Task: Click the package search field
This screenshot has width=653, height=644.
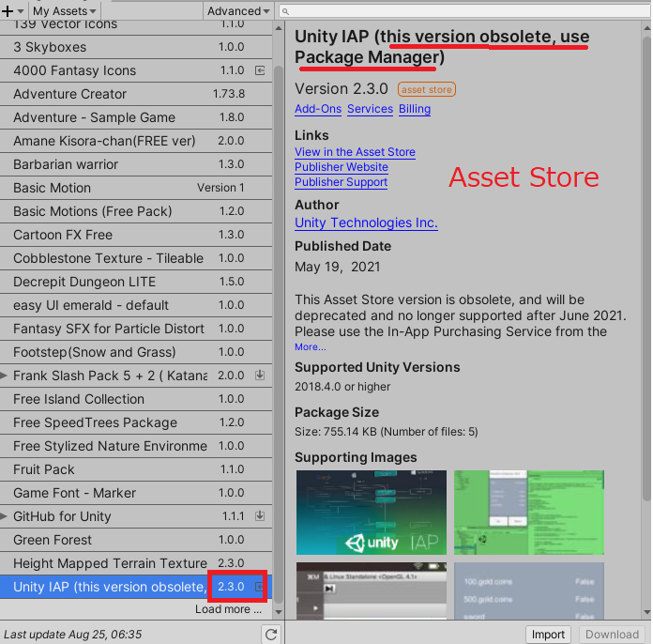Action: 464,11
